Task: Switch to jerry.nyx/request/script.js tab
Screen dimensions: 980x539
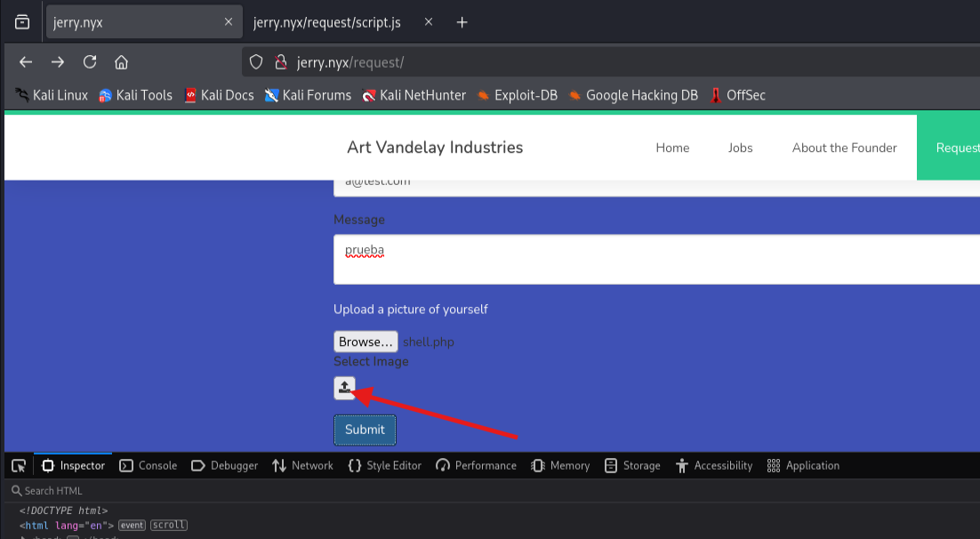Action: [326, 22]
